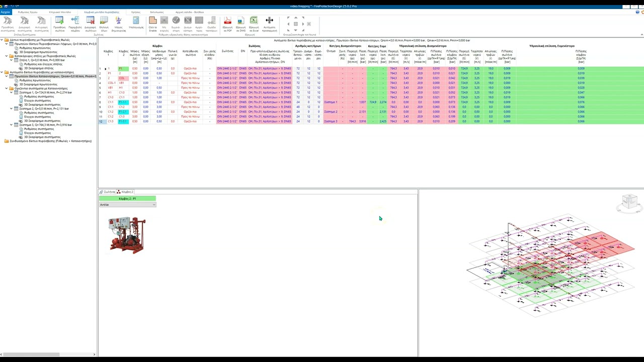
Task: Collapse Πρωτεύον δίκτυο Πυροσβεστικών Λήψεων node
Action: (x=7, y=44)
